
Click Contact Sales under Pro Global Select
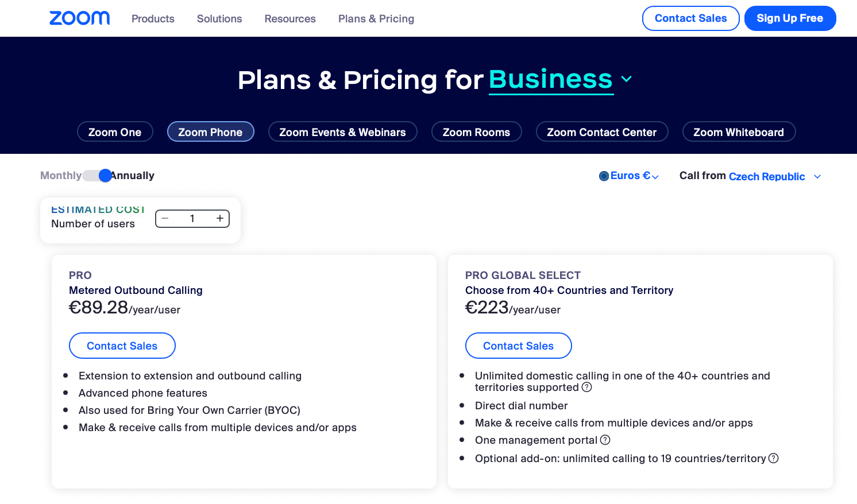point(518,346)
